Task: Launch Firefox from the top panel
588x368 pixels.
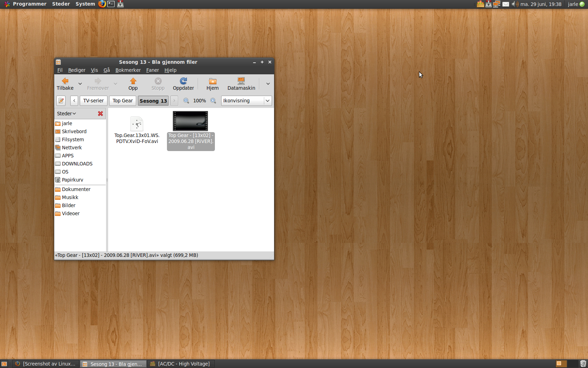Action: 102,4
